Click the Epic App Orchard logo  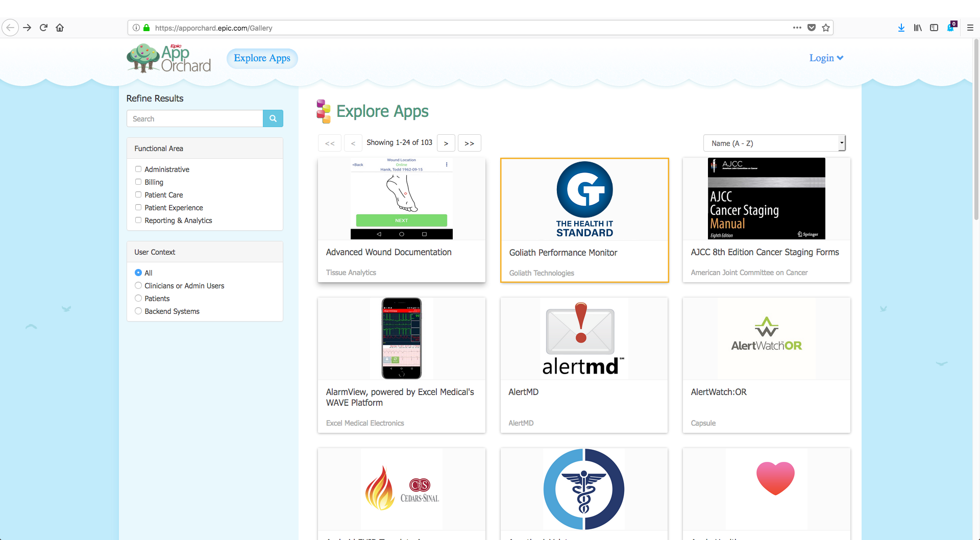coord(168,58)
